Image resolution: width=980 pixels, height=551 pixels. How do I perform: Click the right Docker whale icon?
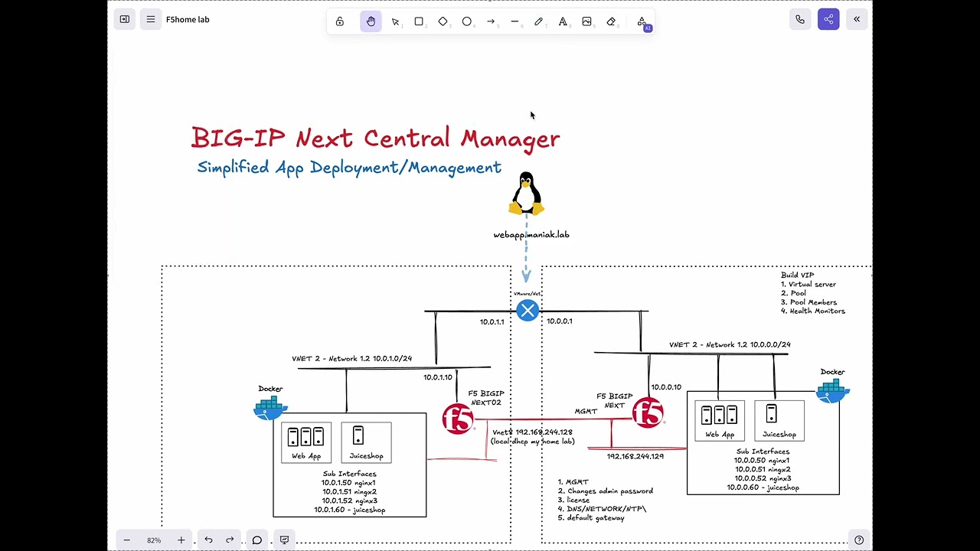[x=833, y=391]
